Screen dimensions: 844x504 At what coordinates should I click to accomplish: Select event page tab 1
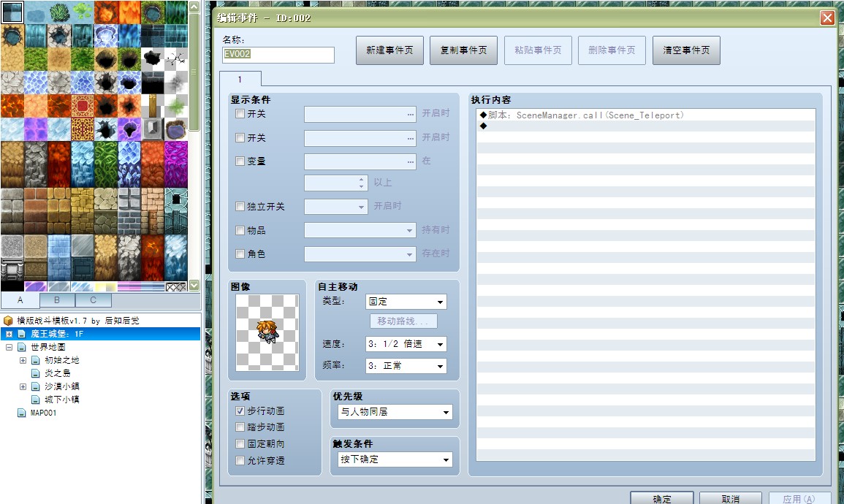pos(240,79)
